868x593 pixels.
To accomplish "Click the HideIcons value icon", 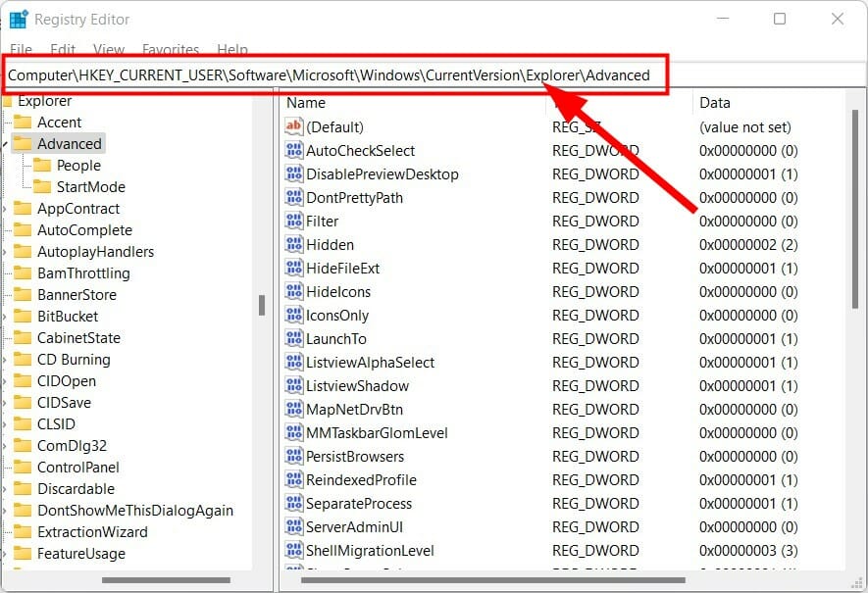I will 294,291.
